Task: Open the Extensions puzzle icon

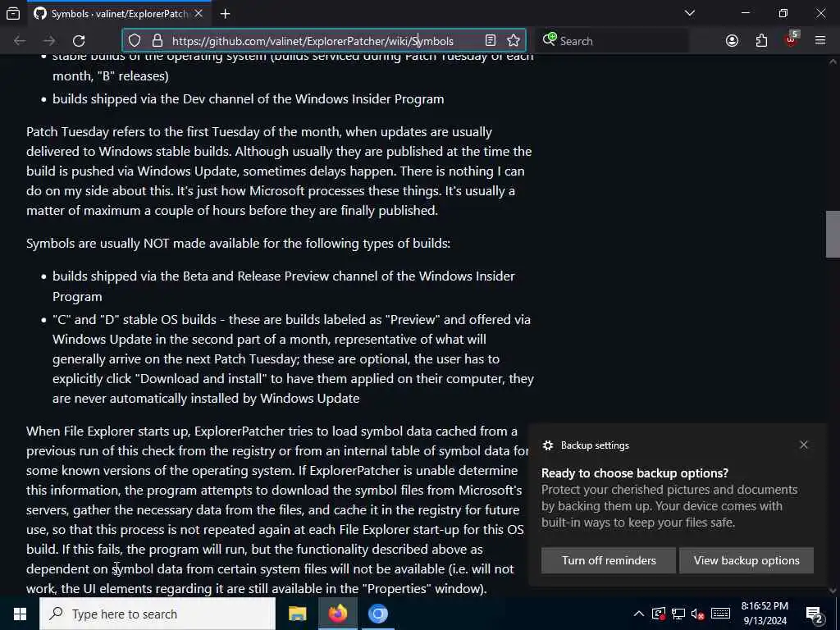Action: tap(761, 41)
